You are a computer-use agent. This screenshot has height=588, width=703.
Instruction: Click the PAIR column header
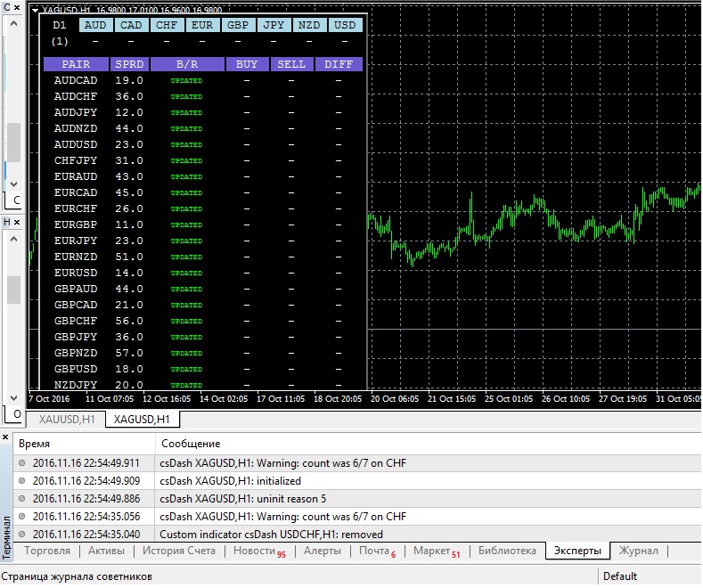point(76,64)
